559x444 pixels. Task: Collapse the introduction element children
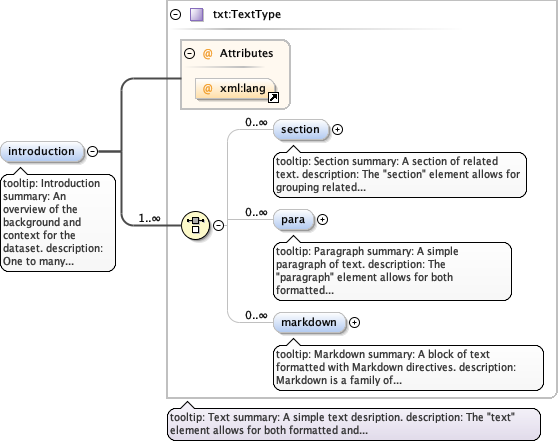pyautogui.click(x=92, y=151)
